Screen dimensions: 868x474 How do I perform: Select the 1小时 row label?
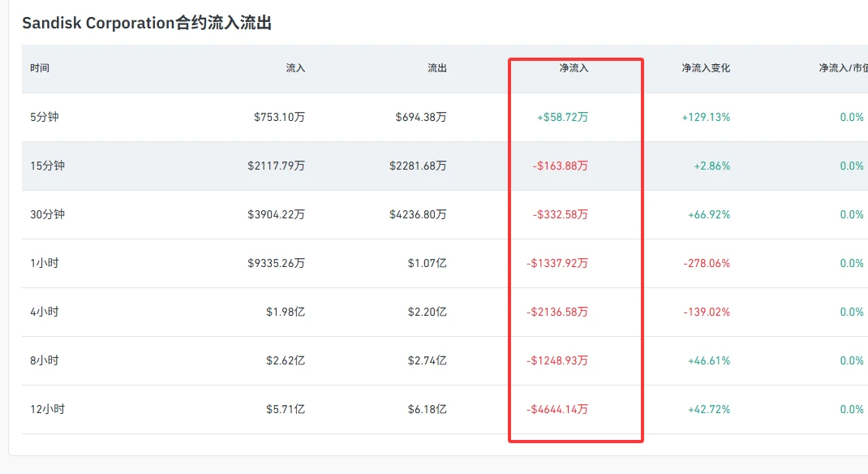click(45, 263)
